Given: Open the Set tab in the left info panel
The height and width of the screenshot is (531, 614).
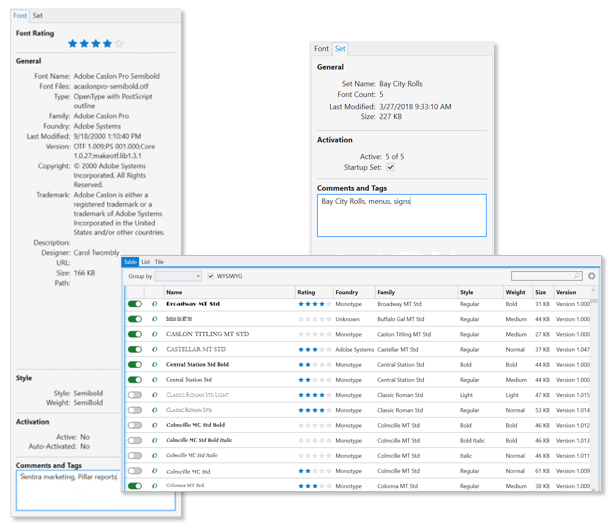Looking at the screenshot, I should [x=38, y=16].
